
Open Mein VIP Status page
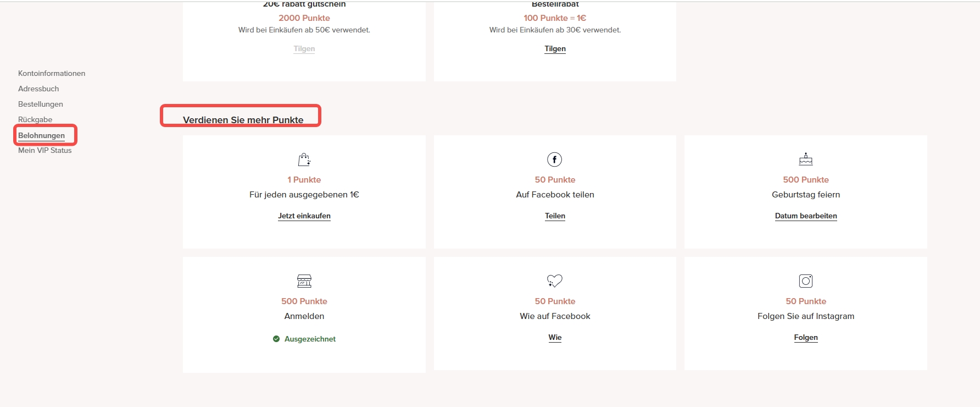45,150
